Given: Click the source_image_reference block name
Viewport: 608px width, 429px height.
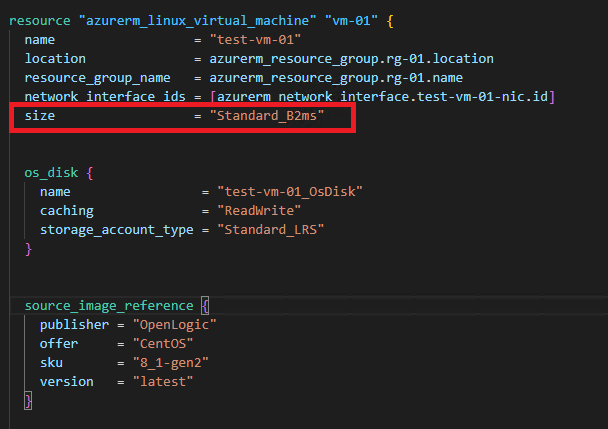Looking at the screenshot, I should pos(109,306).
